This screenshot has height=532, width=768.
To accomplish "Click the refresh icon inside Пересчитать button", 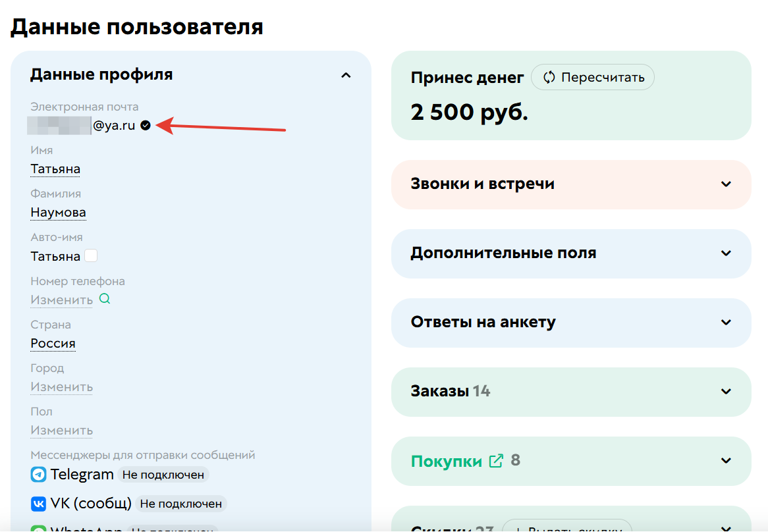I will pyautogui.click(x=549, y=77).
